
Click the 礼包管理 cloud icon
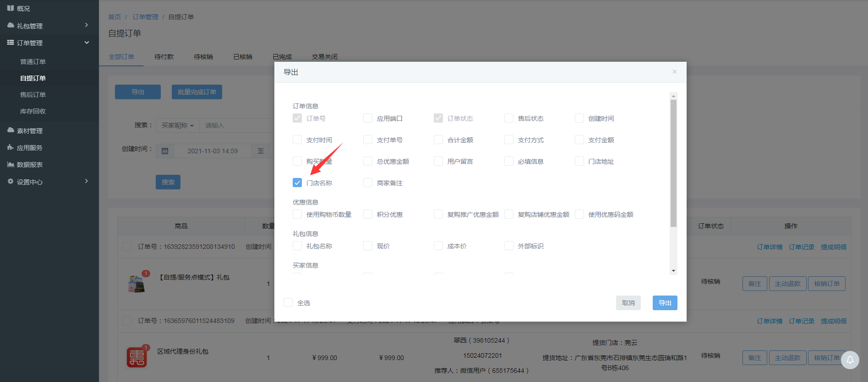click(x=11, y=26)
